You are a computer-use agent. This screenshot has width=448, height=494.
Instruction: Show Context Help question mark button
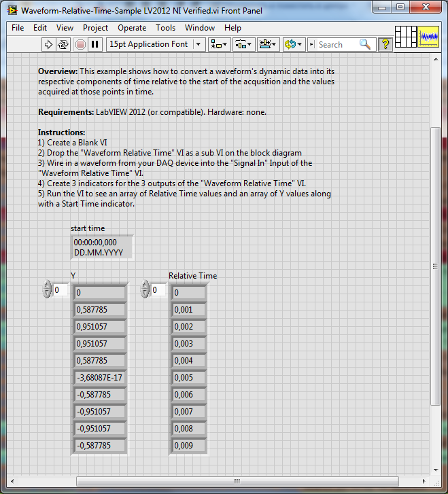click(x=385, y=44)
